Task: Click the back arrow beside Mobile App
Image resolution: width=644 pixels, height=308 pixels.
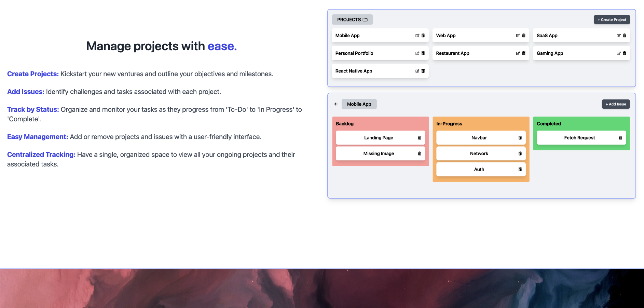Action: pyautogui.click(x=336, y=104)
